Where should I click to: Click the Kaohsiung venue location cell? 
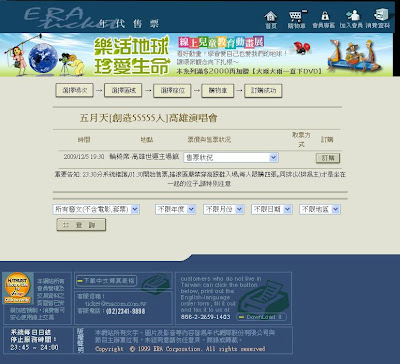click(144, 156)
